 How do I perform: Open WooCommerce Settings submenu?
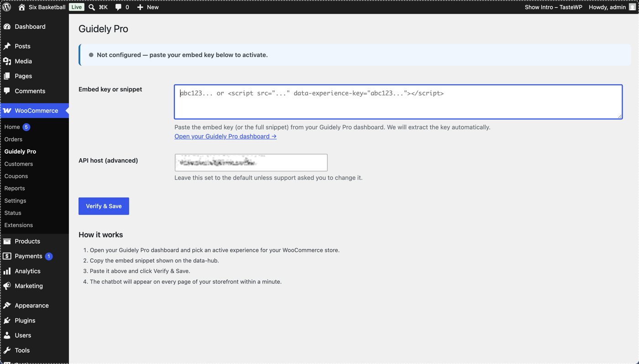coord(15,201)
